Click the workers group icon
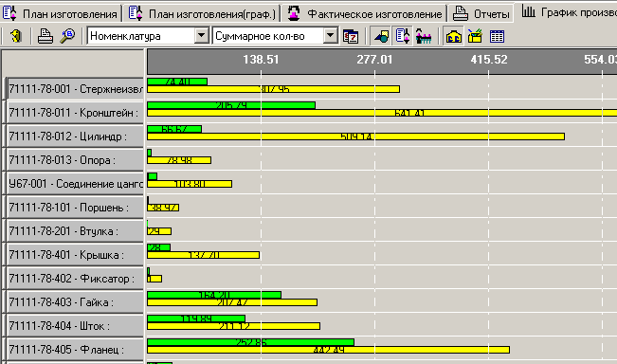 tap(424, 36)
